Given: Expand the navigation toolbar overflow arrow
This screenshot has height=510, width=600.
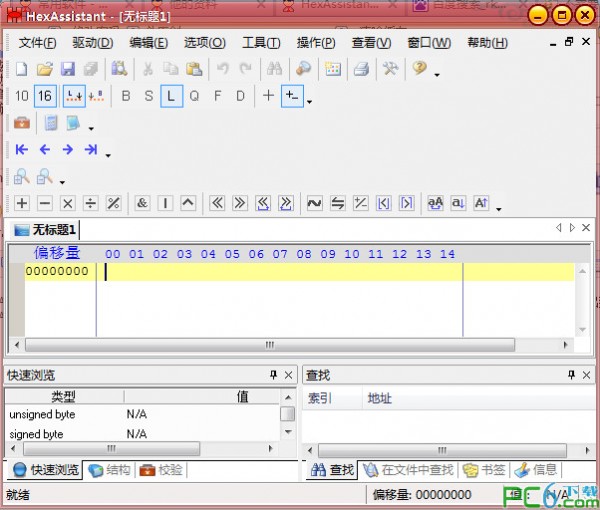Looking at the screenshot, I should pos(108,155).
